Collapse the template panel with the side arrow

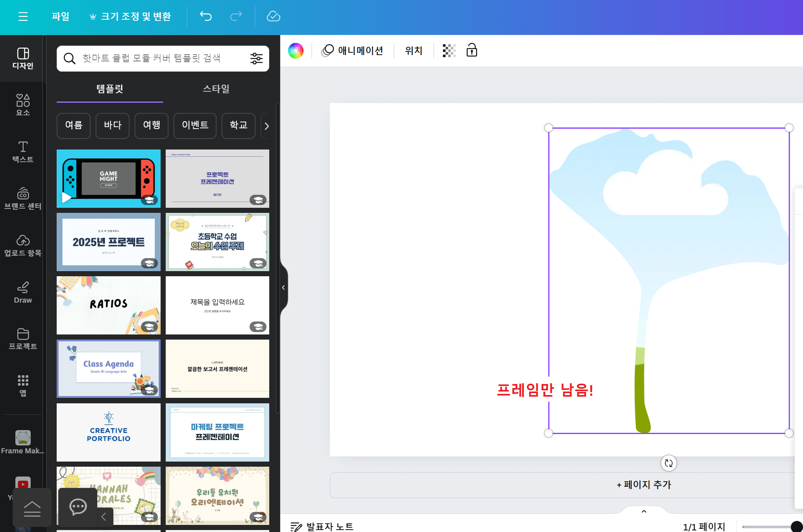click(x=283, y=287)
